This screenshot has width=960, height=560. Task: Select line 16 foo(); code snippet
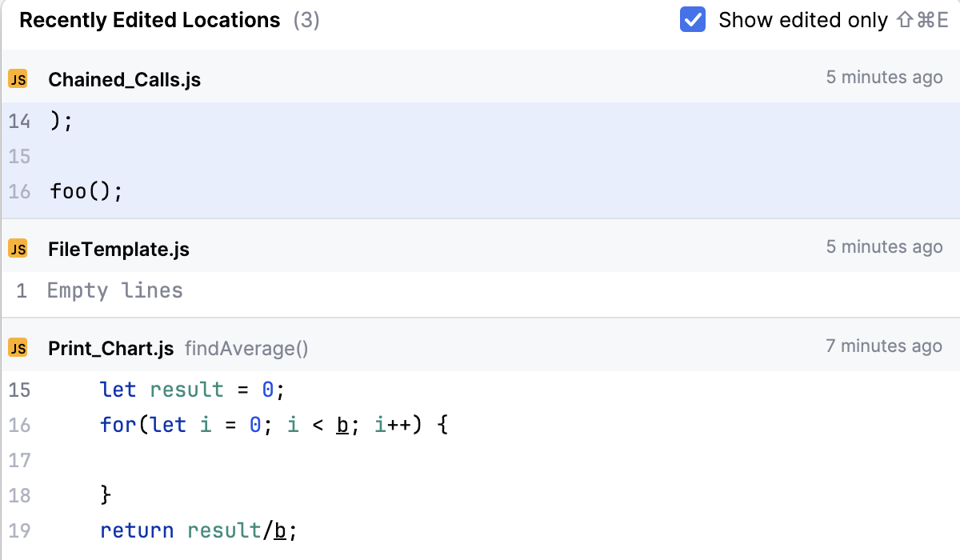(x=86, y=192)
